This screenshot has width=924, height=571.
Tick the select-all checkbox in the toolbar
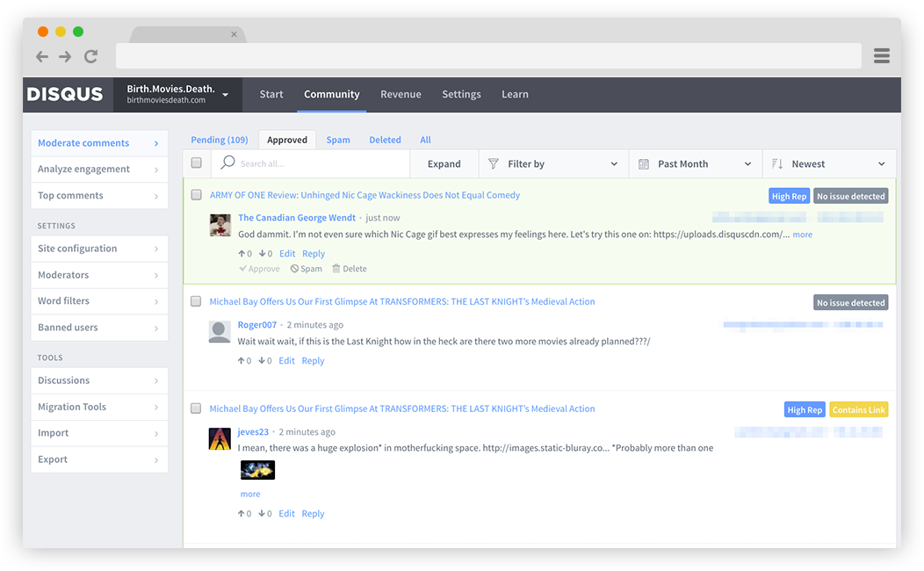coord(196,163)
